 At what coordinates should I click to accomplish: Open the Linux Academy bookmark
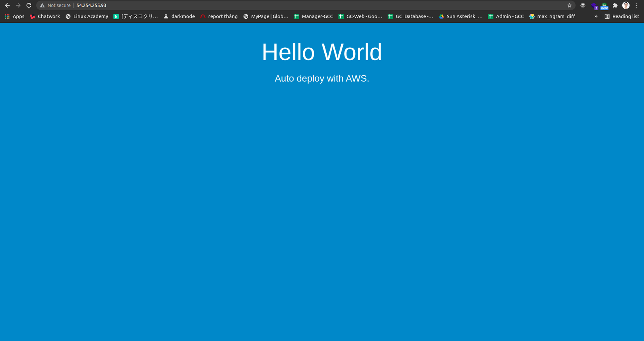[87, 16]
